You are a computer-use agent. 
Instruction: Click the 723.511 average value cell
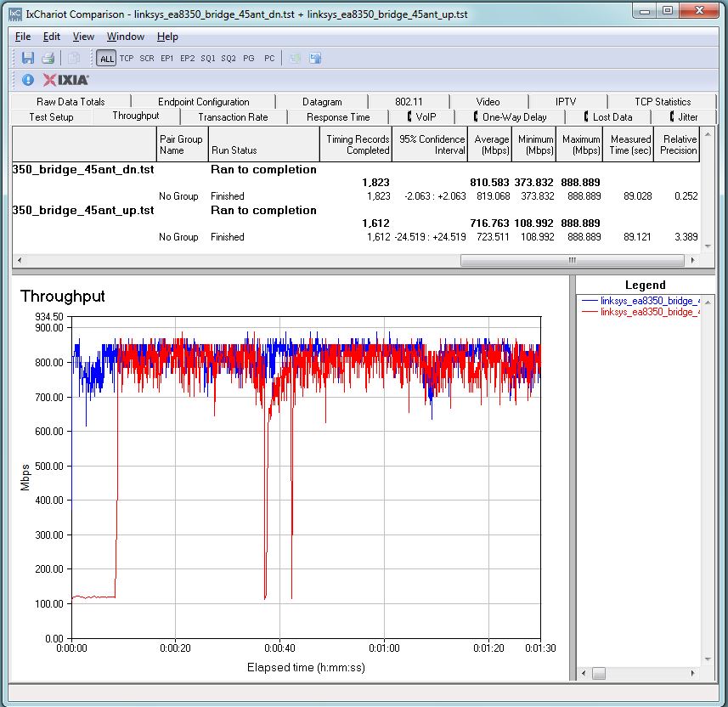point(493,237)
